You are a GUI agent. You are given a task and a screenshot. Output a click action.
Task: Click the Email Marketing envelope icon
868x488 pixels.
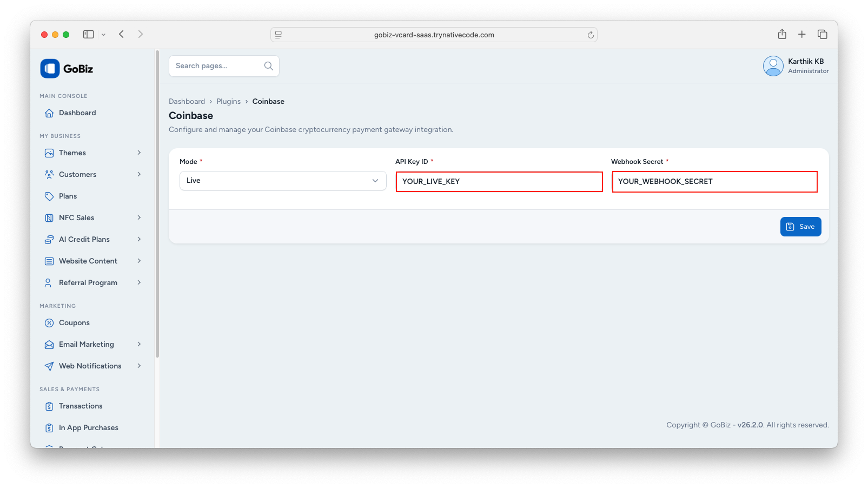[49, 345]
